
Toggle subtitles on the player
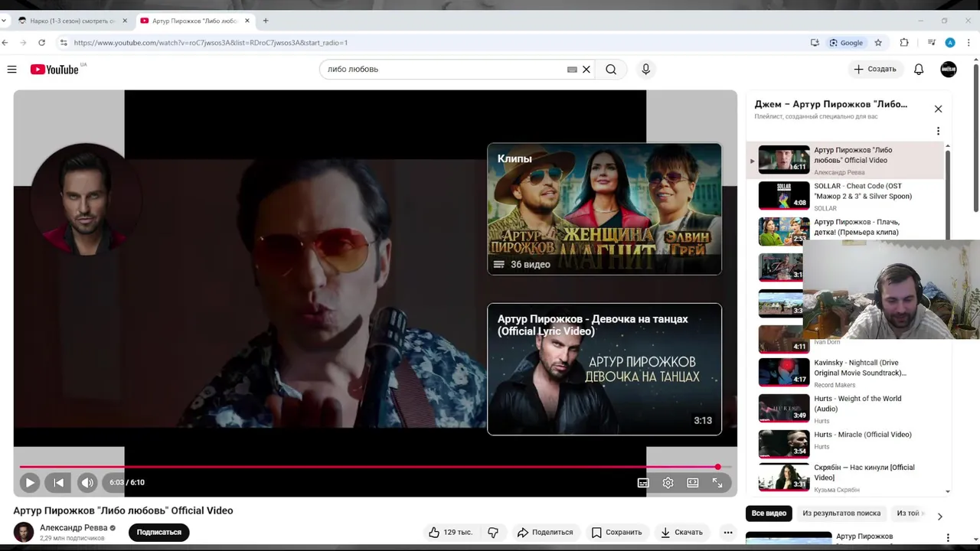(x=643, y=483)
